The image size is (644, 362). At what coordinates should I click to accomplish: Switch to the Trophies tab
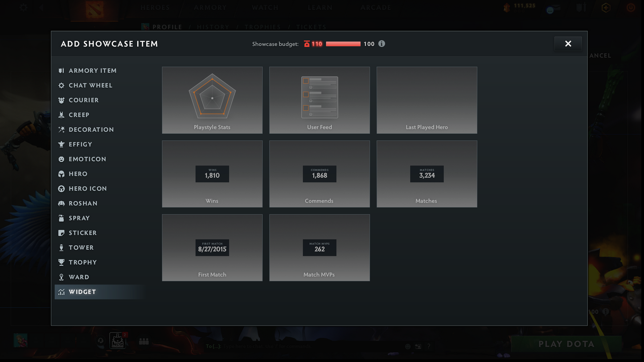(x=263, y=27)
